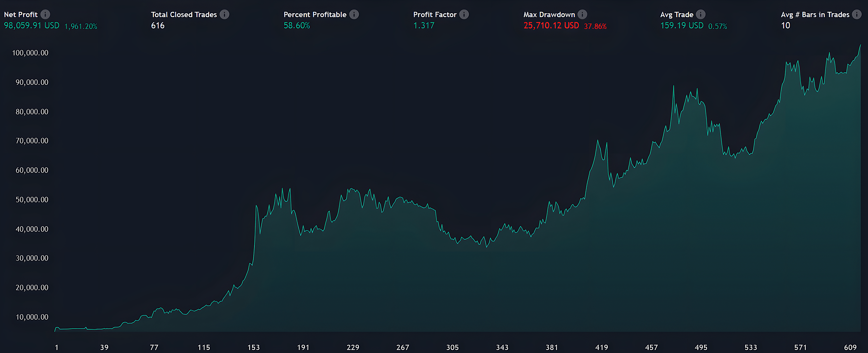Select the Avg Trade label
This screenshot has height=353, width=868.
pos(677,14)
